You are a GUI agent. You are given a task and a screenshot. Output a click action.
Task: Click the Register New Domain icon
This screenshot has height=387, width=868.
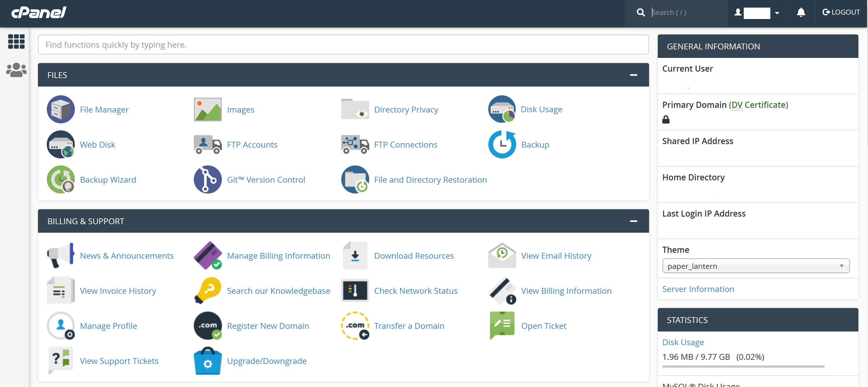(208, 325)
